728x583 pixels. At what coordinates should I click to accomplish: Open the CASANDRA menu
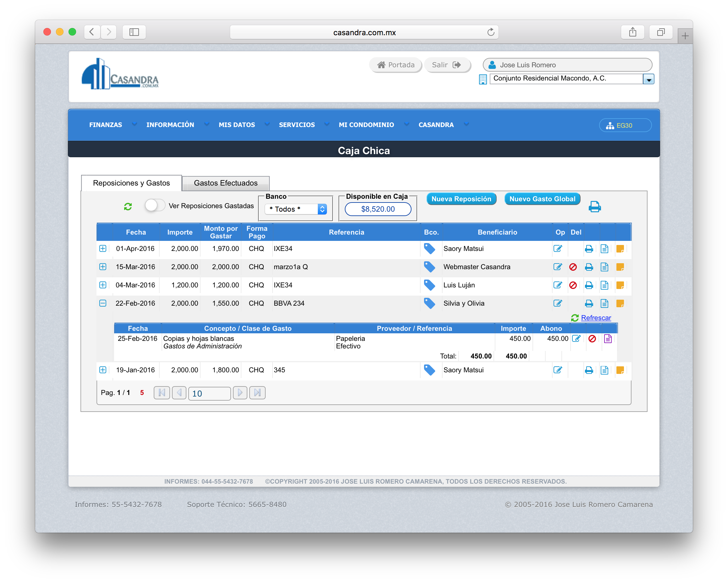click(436, 125)
